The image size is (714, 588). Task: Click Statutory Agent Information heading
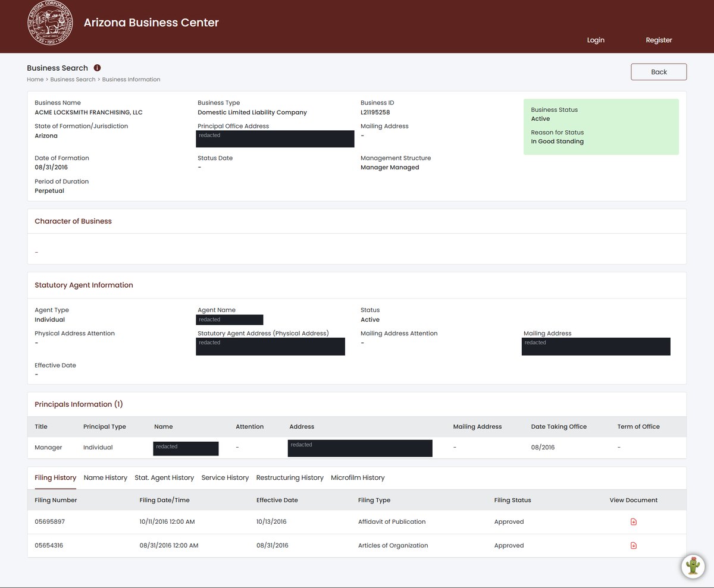coord(84,285)
